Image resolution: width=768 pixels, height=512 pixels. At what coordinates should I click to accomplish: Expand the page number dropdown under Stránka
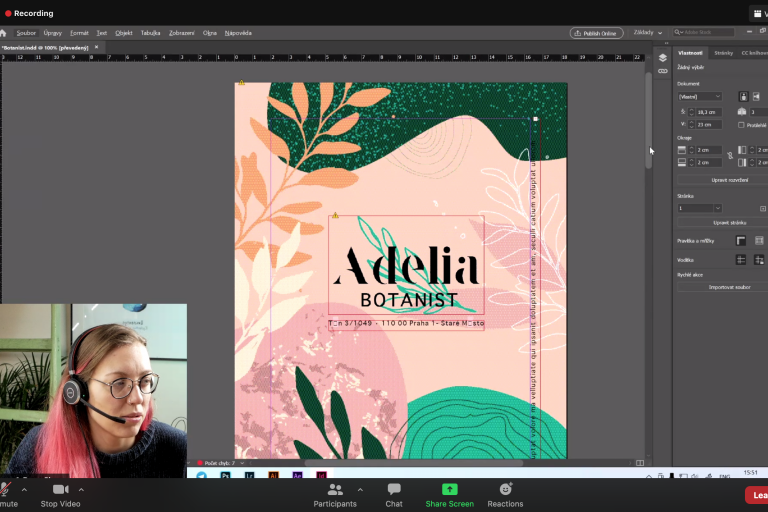(x=700, y=208)
